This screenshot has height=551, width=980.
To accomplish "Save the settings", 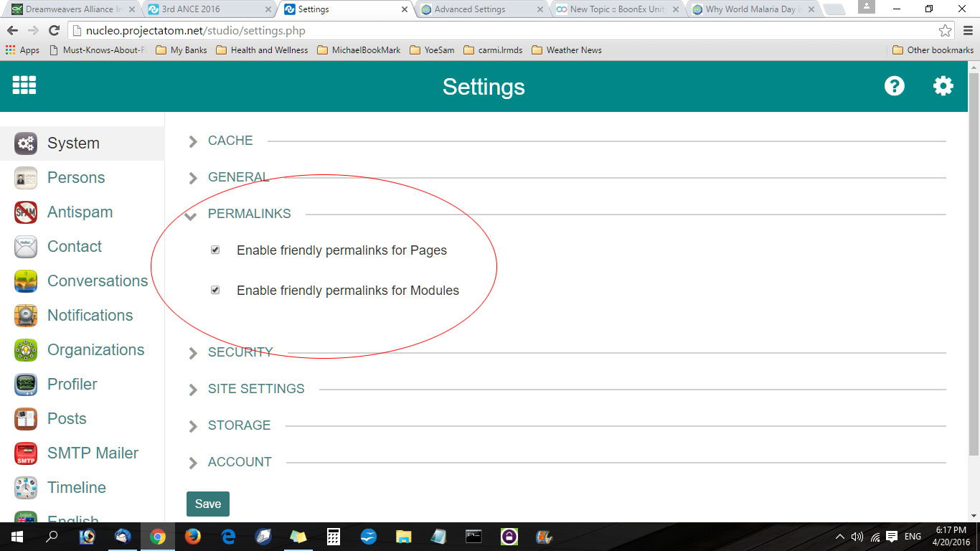I will click(x=208, y=504).
